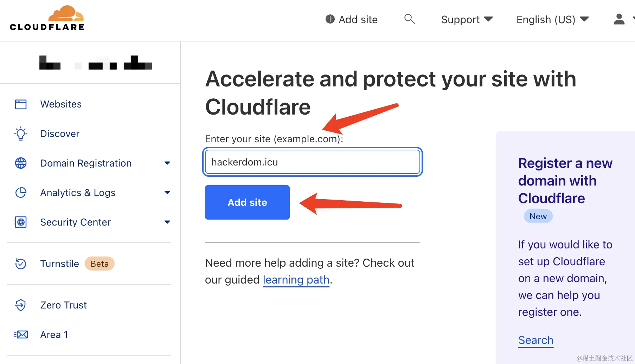Click Add site in the top navigation
Image resolution: width=635 pixels, height=364 pixels.
pos(352,20)
